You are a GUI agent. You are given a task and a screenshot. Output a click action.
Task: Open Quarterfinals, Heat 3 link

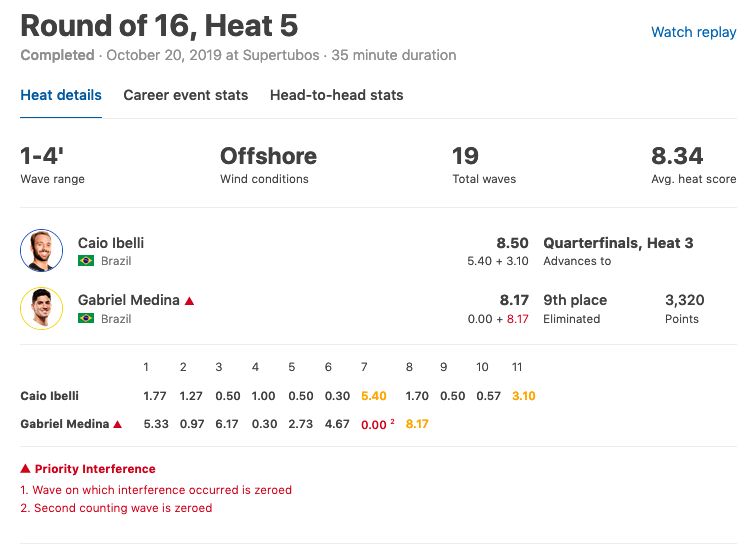click(618, 243)
